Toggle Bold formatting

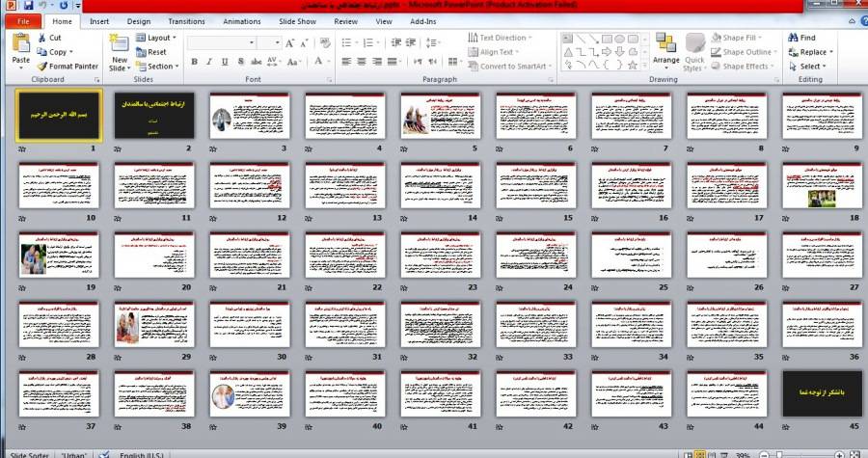pos(194,62)
